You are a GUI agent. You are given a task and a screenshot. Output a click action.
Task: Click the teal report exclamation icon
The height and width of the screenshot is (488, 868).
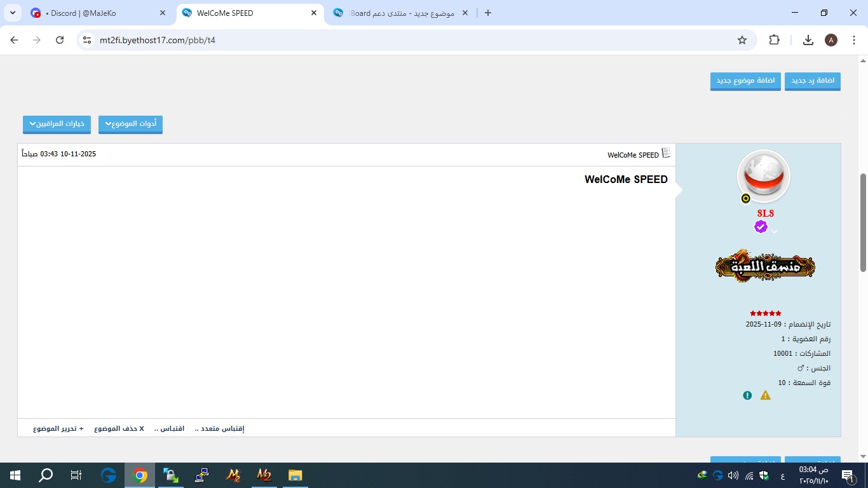click(747, 395)
